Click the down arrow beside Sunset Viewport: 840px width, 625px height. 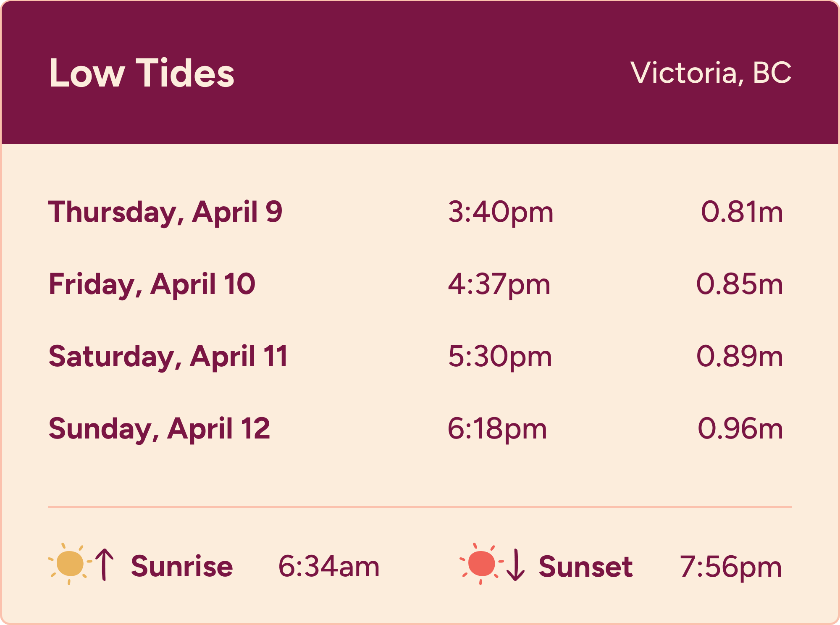[515, 565]
